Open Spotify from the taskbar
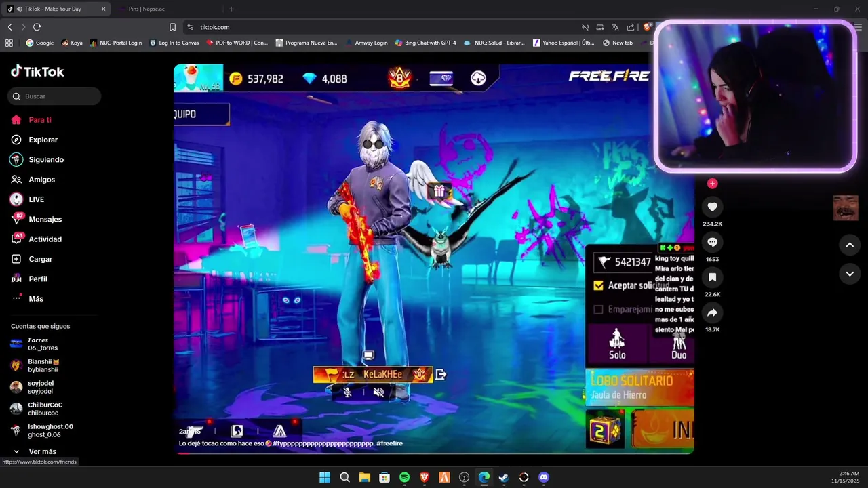Image resolution: width=868 pixels, height=488 pixels. 404,477
